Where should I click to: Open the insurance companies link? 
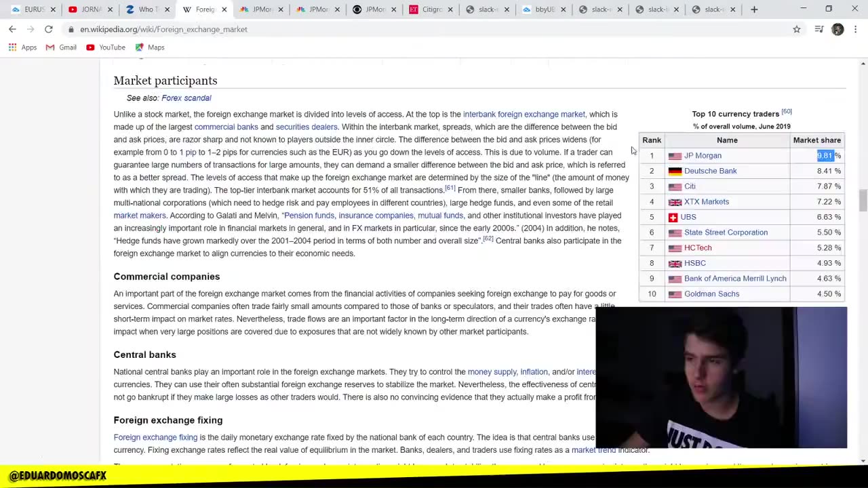(376, 216)
